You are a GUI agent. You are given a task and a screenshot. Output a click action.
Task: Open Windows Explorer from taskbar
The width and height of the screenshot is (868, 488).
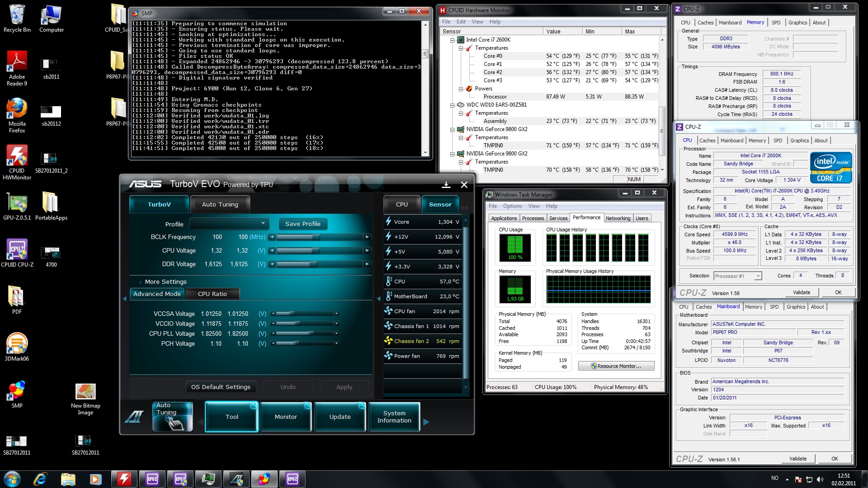68,479
